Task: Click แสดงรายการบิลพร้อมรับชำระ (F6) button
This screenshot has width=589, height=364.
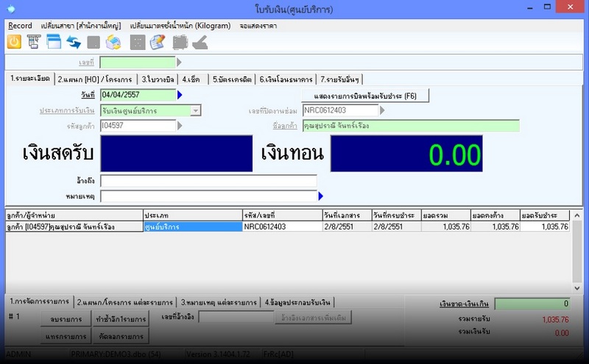Action: point(364,96)
